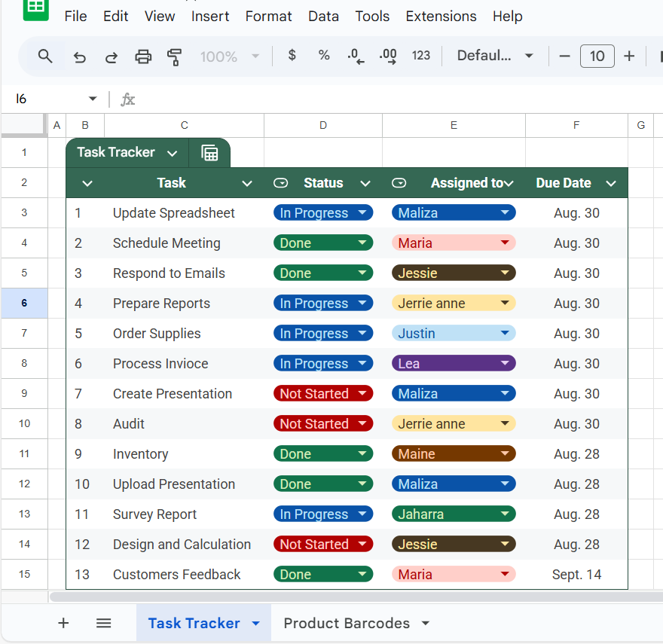The height and width of the screenshot is (644, 663).
Task: Select the Sept. 14 due date cell
Action: point(576,574)
